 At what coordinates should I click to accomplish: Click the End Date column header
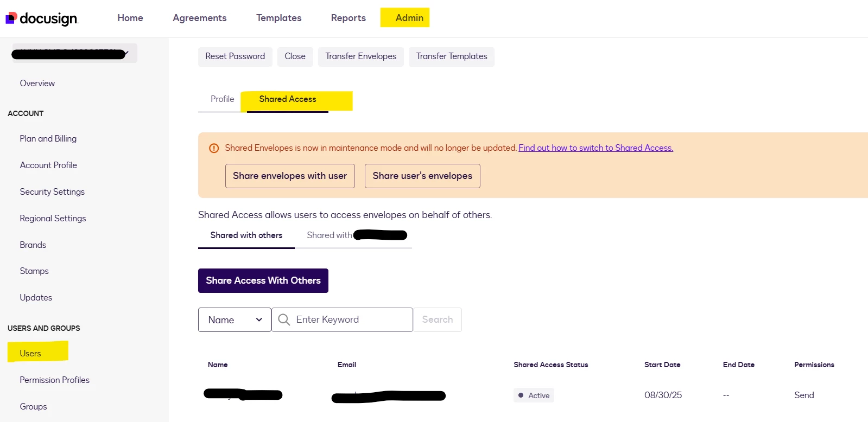tap(739, 365)
